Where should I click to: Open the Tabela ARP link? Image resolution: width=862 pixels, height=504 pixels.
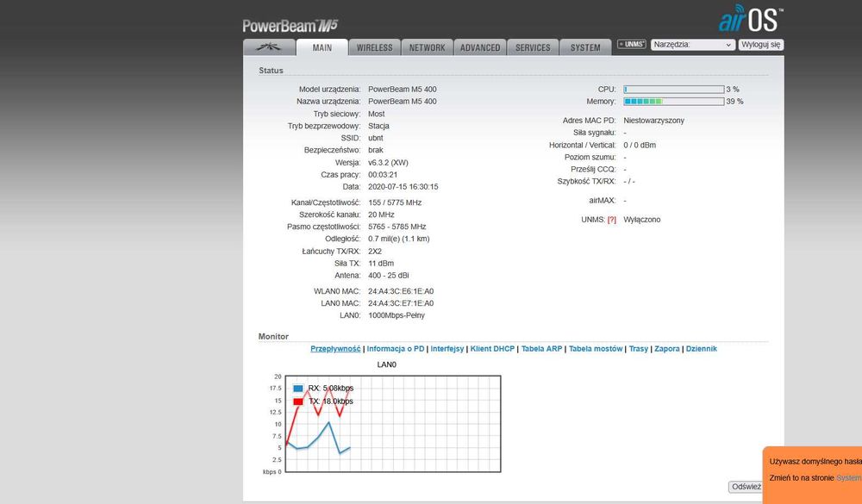coord(541,349)
